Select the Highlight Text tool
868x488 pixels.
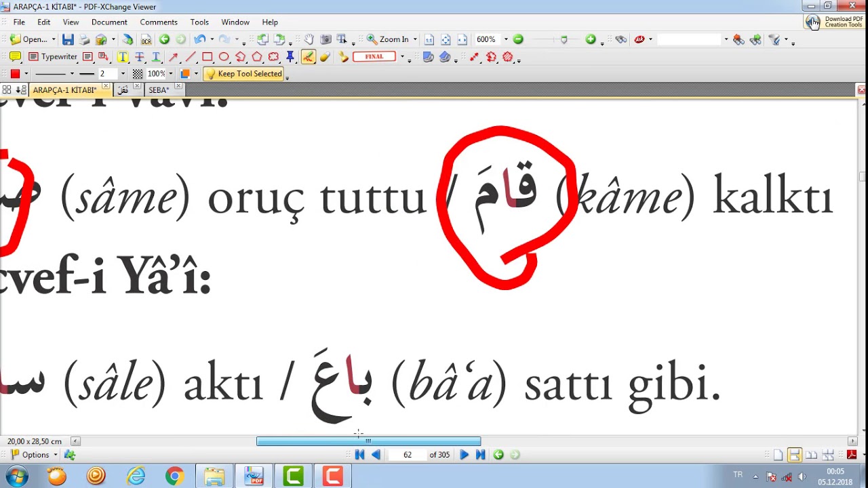pyautogui.click(x=123, y=57)
